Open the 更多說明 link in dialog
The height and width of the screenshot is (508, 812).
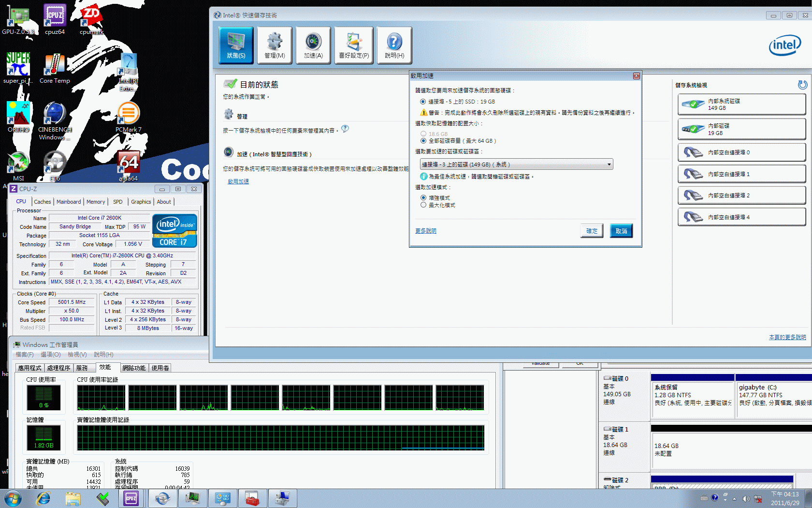point(426,231)
